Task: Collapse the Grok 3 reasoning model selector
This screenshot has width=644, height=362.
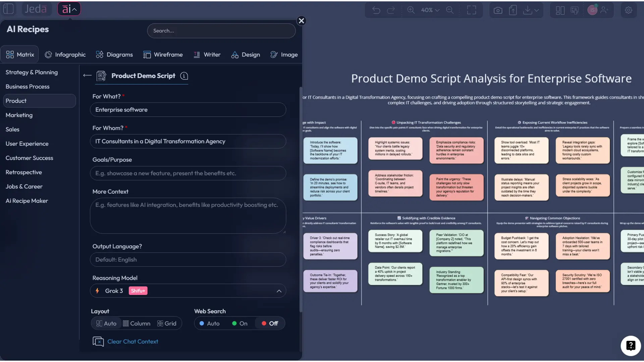Action: [279, 291]
